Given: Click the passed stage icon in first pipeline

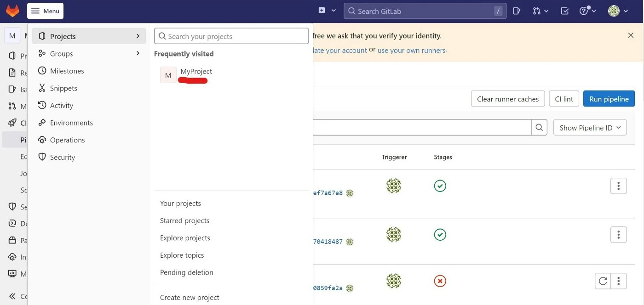Looking at the screenshot, I should click(x=440, y=186).
